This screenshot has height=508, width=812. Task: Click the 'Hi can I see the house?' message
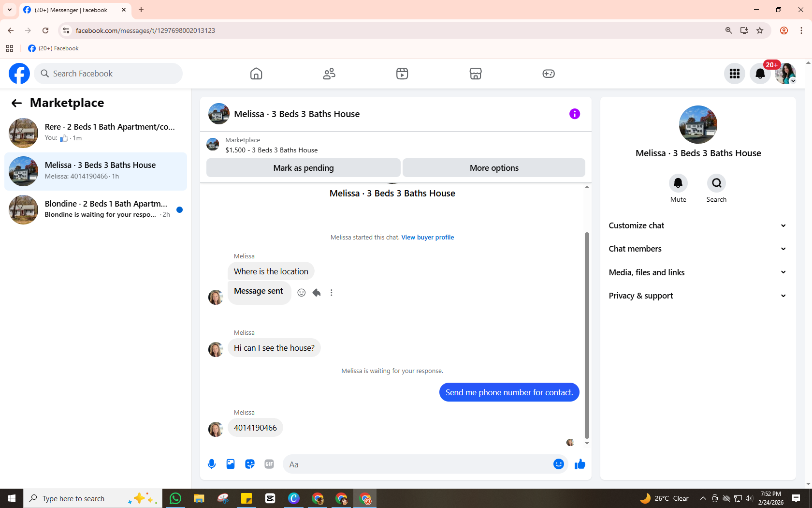click(274, 348)
